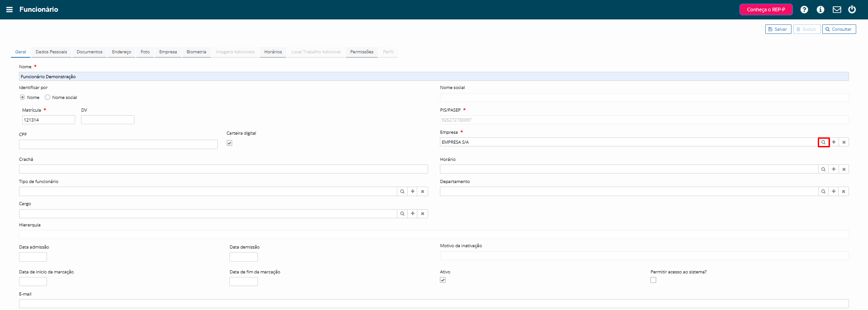Open the Biometria tab
This screenshot has height=310, width=868.
(x=196, y=52)
